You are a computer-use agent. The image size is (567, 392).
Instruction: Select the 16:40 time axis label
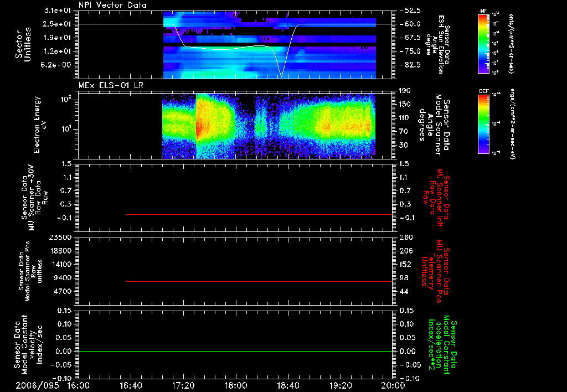click(x=131, y=385)
